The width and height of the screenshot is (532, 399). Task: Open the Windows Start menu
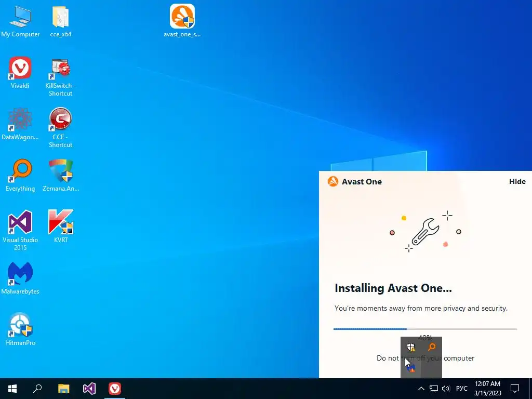click(12, 389)
